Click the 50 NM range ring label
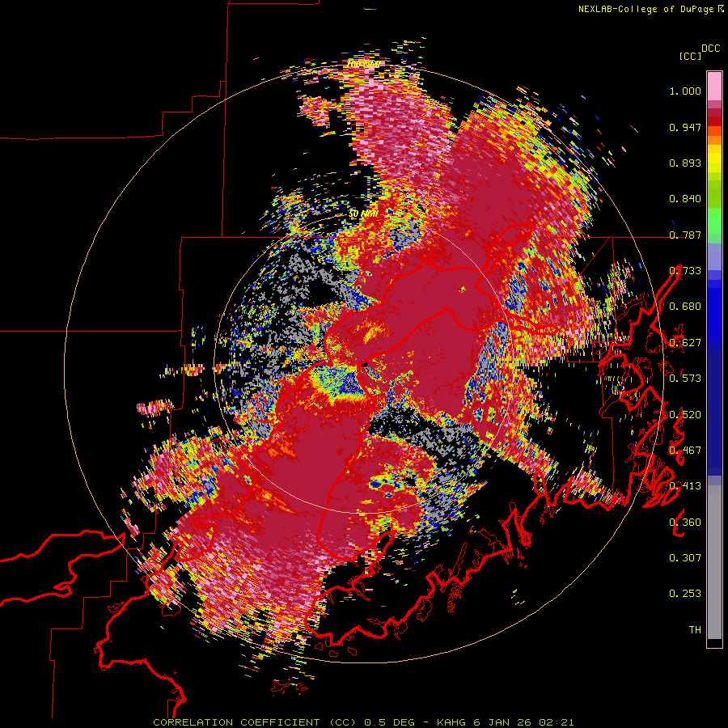The width and height of the screenshot is (728, 728). [x=363, y=214]
